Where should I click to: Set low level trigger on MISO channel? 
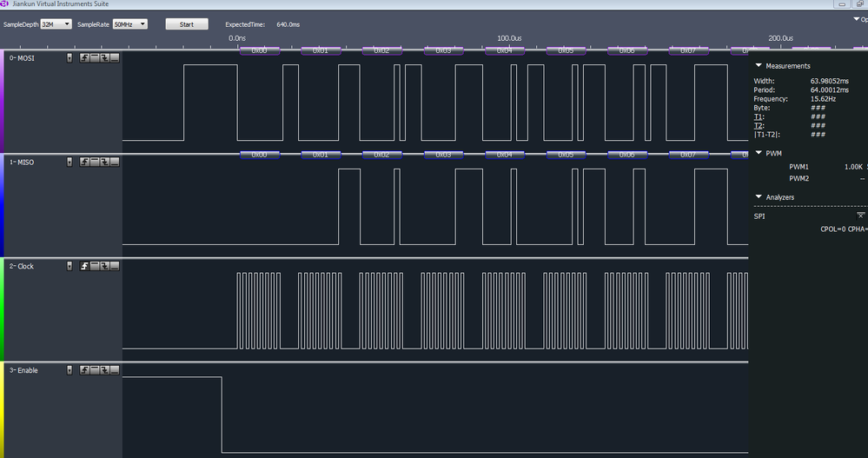(x=115, y=162)
